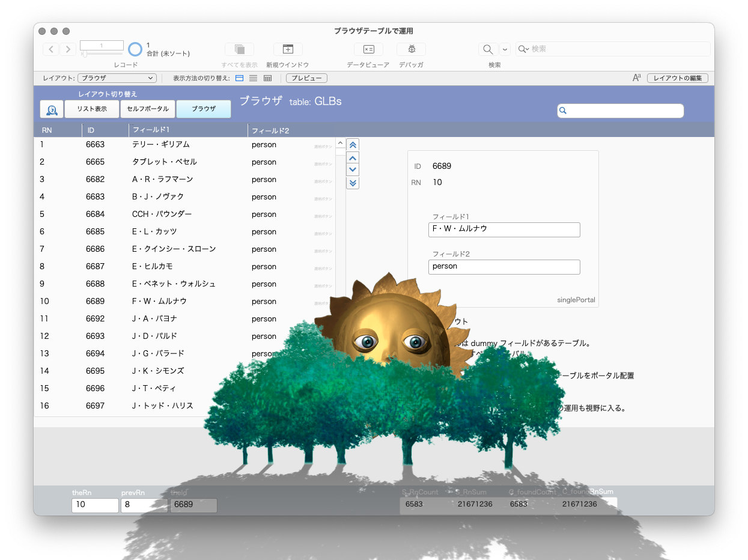Screen dimensions: 748x560
Task: Switch to form view display mode
Action: point(239,78)
